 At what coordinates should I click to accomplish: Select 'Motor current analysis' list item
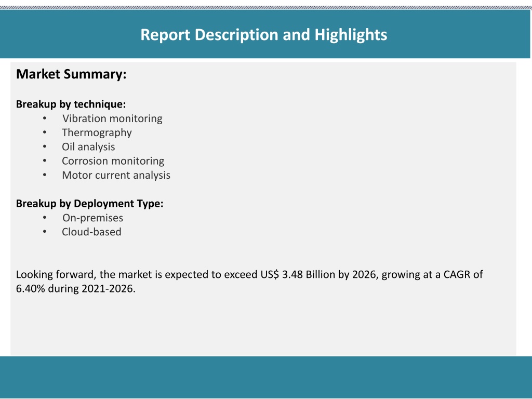116,175
